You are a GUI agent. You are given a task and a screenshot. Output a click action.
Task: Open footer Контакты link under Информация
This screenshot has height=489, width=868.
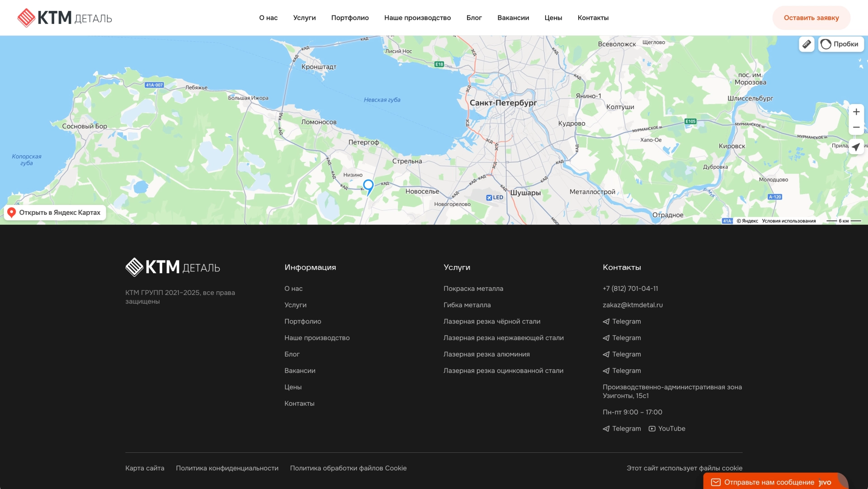[299, 403]
